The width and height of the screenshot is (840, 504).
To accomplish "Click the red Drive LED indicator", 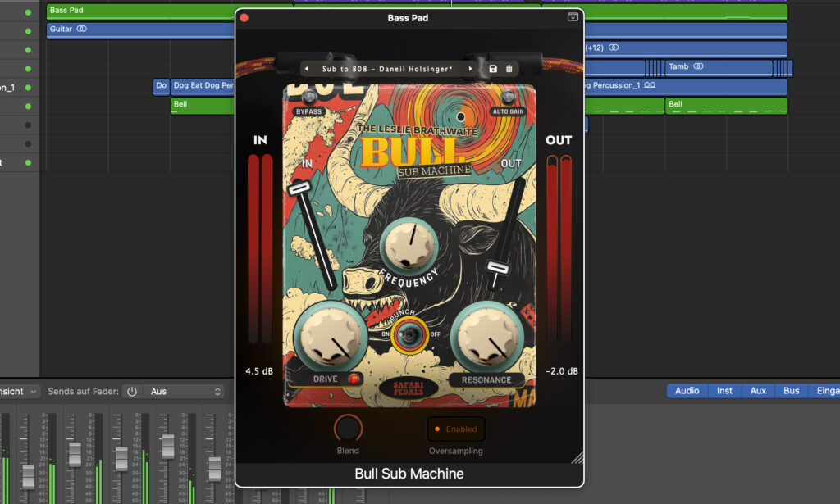I will [x=353, y=379].
